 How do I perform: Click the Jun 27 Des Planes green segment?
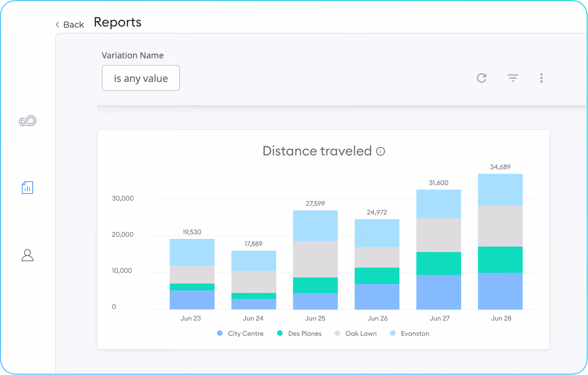click(439, 264)
